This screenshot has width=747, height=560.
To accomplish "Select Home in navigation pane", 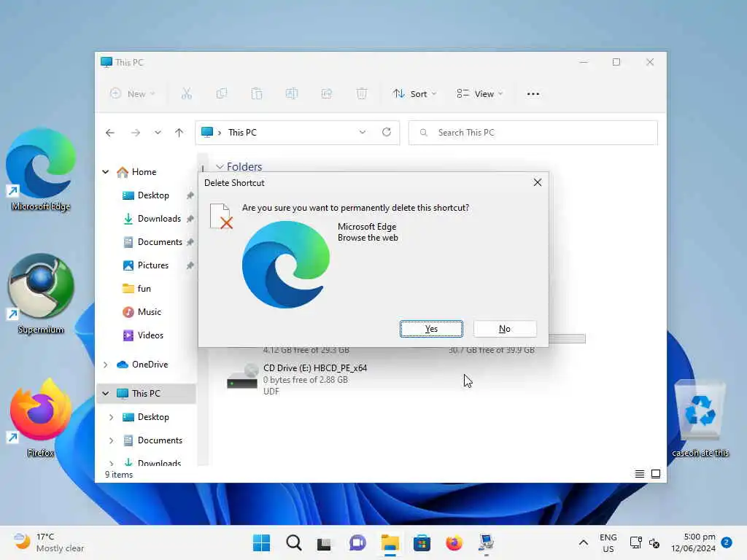I will pyautogui.click(x=144, y=172).
